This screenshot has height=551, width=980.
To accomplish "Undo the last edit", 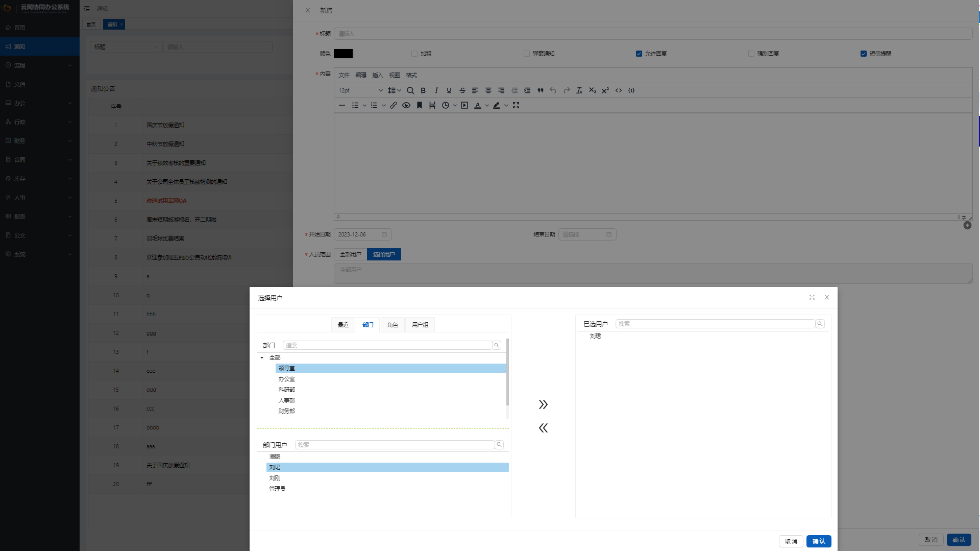I will 553,90.
